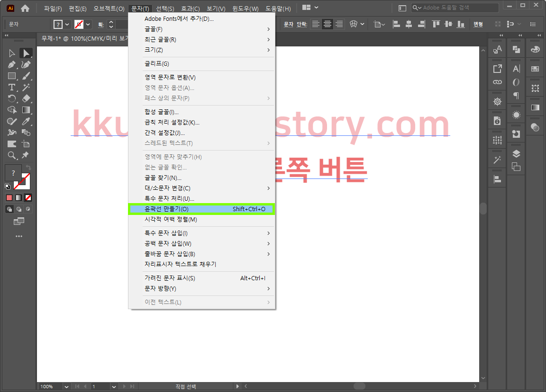The height and width of the screenshot is (392, 546).
Task: Set fill mode to Gradient swatch button
Action: [x=19, y=198]
